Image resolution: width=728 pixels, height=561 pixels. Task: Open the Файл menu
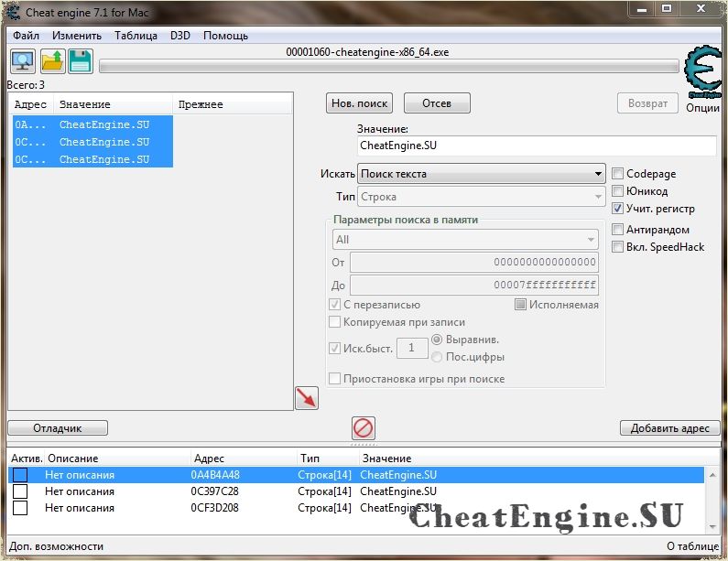[x=26, y=36]
